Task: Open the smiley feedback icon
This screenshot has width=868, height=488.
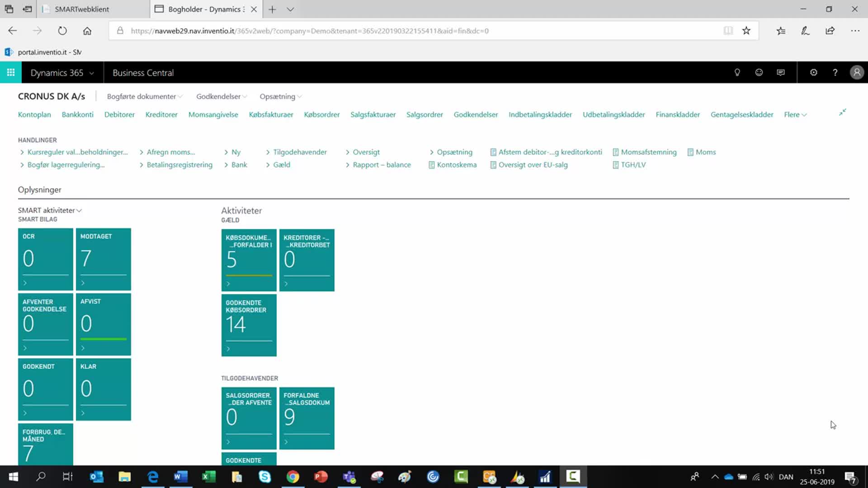Action: coord(759,72)
